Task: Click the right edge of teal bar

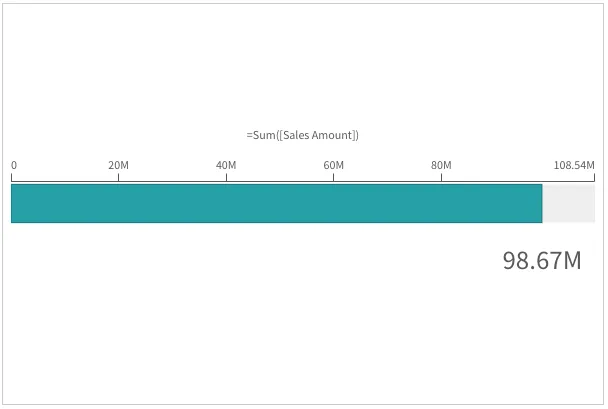Action: (541, 203)
